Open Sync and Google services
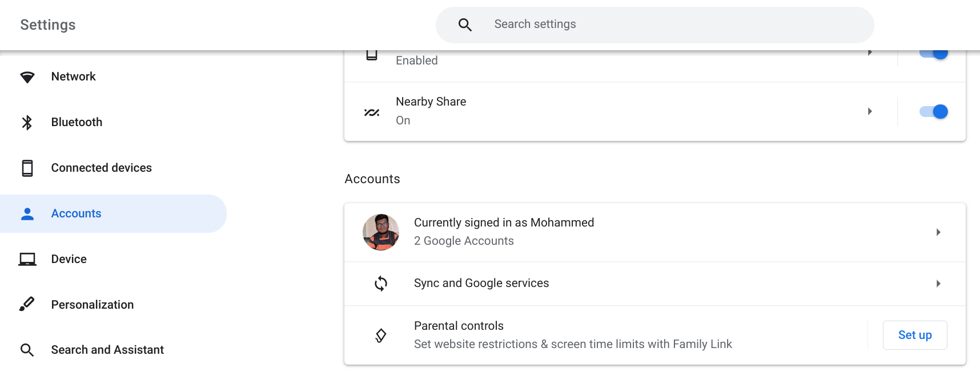 pyautogui.click(x=481, y=283)
